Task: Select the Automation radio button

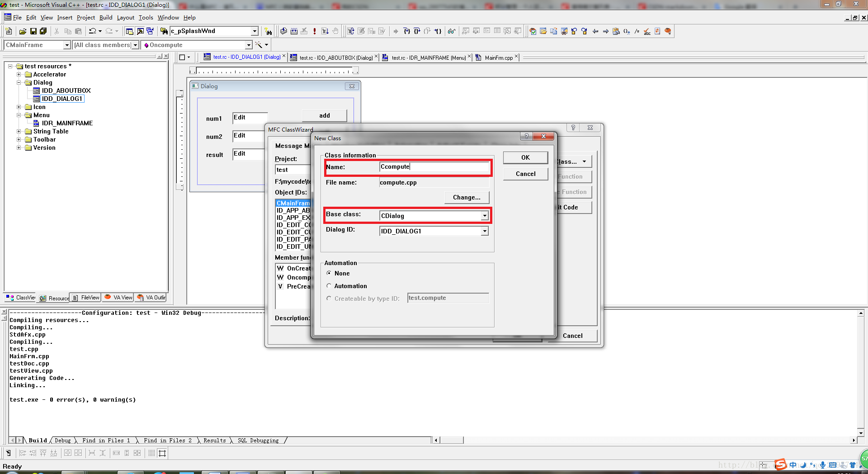Action: tap(329, 286)
